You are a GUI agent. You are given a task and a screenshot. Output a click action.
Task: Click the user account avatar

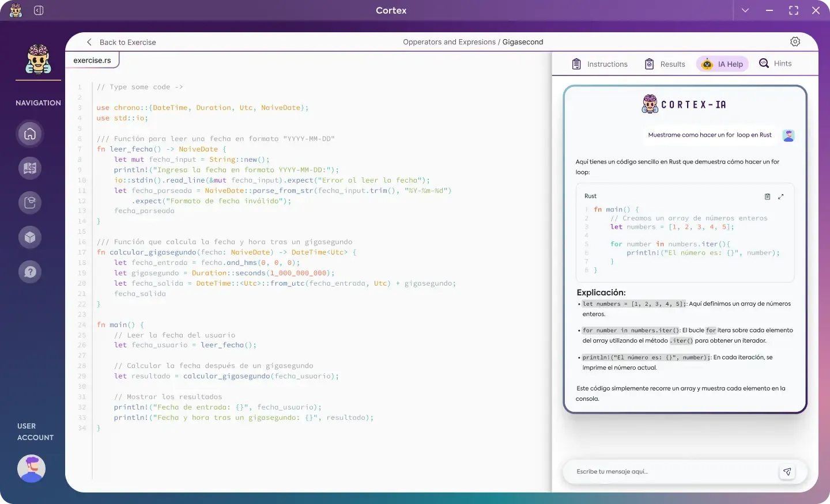(x=31, y=468)
